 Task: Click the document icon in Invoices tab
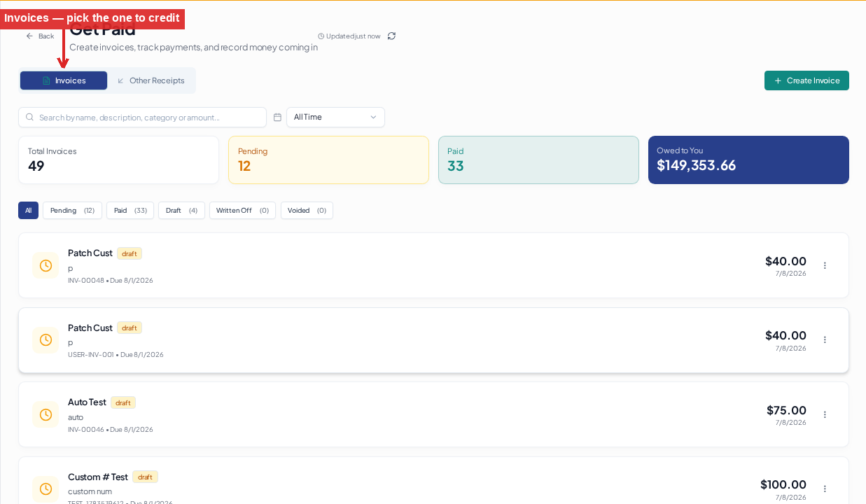coord(46,80)
